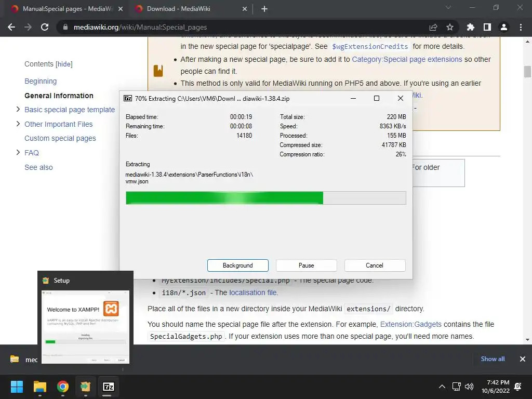
Task: Show hidden system tray icons
Action: 442,387
